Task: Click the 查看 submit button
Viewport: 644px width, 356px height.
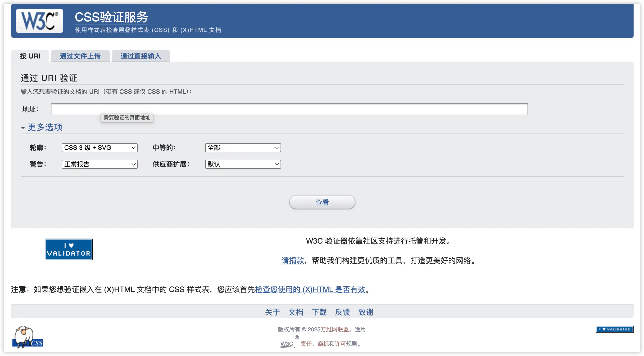Action: 322,202
